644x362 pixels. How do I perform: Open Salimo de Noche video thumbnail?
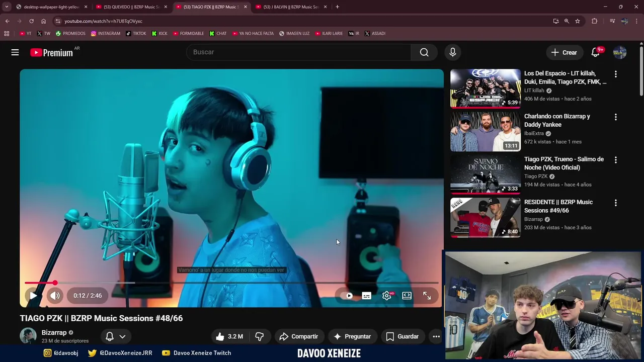(x=486, y=174)
